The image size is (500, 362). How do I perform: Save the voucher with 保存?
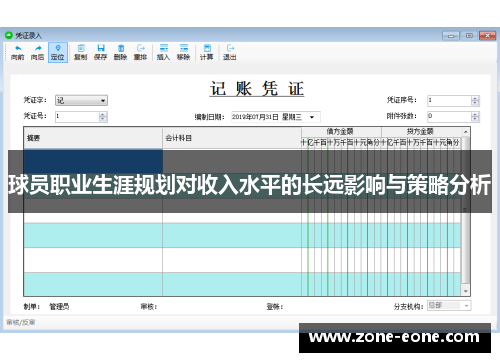click(x=100, y=53)
